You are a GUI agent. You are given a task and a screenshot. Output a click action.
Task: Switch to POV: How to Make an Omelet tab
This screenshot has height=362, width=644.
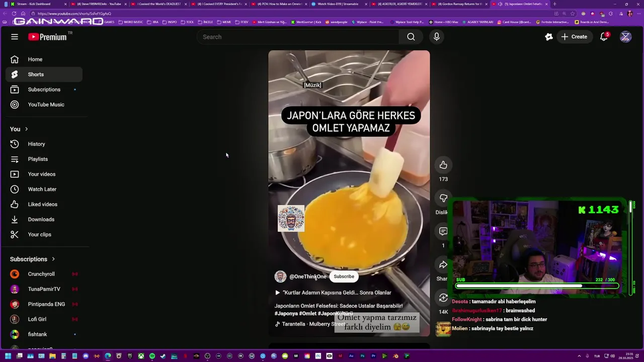point(279,4)
